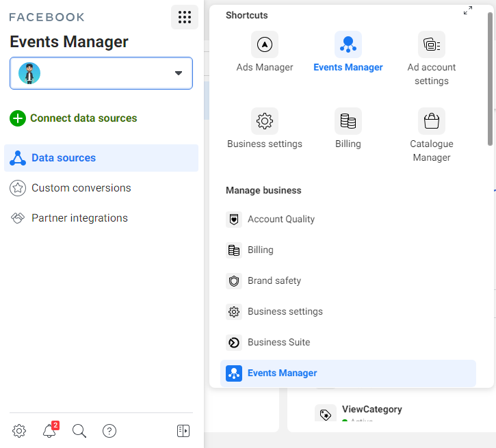
Task: Open the all tools grid menu
Action: [185, 17]
